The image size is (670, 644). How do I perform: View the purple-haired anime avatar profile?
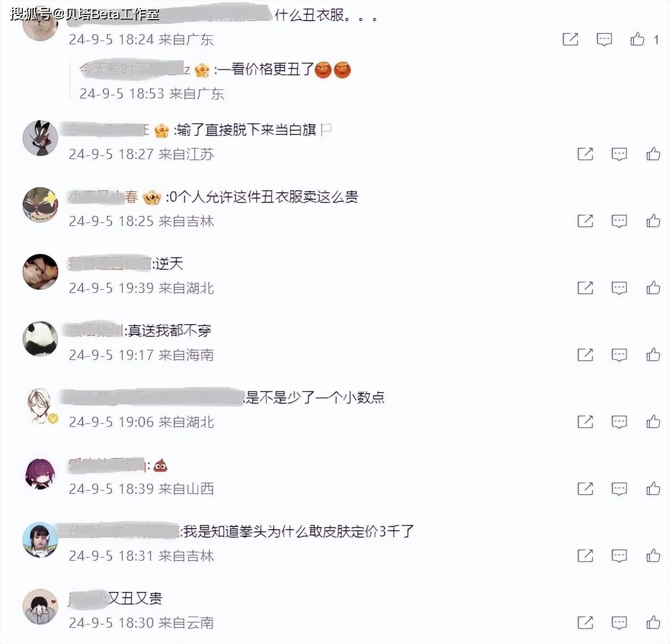tap(40, 472)
